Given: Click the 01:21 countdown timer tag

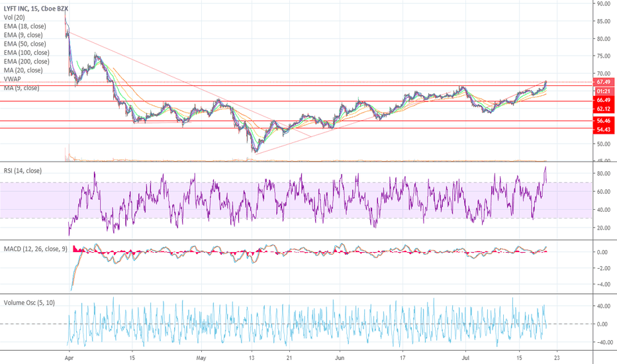Looking at the screenshot, I should coord(603,91).
